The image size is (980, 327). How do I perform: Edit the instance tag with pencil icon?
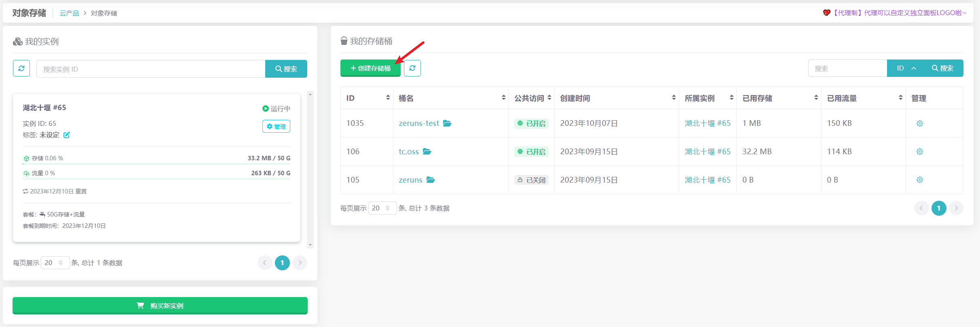point(67,135)
